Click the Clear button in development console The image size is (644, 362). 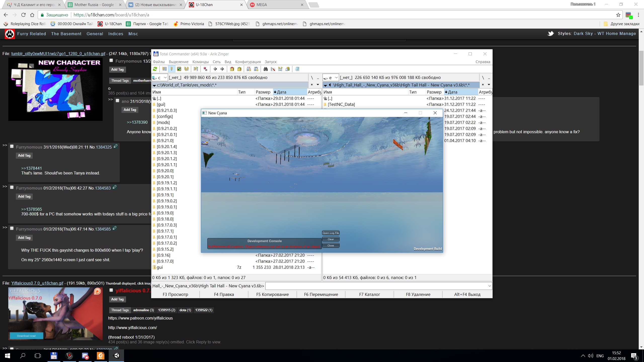331,239
